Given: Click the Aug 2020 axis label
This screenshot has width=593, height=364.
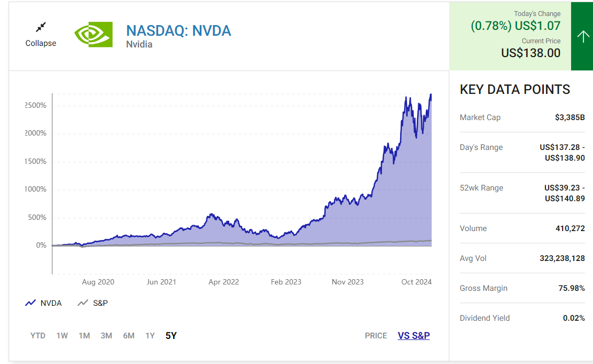Looking at the screenshot, I should tap(98, 282).
